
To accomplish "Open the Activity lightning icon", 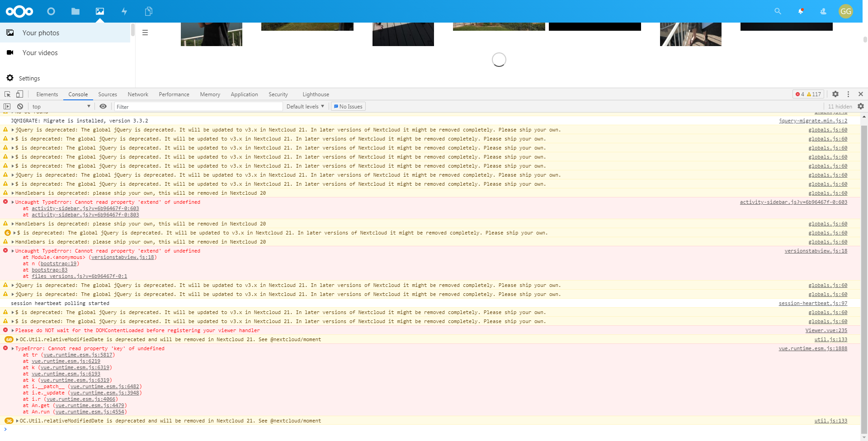I will coord(124,11).
